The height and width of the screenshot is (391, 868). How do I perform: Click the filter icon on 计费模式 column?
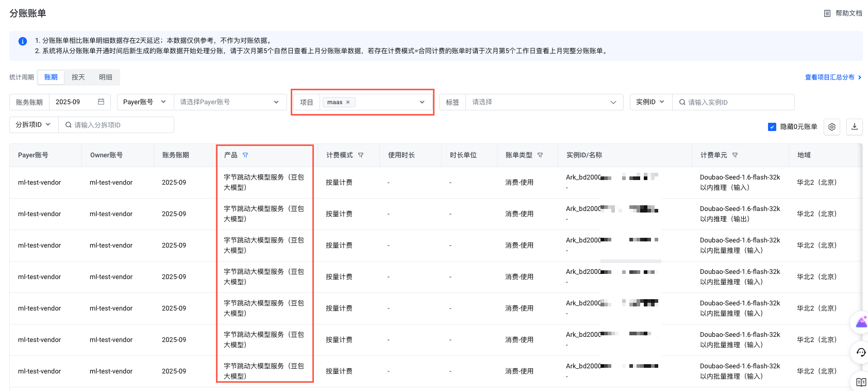(361, 155)
